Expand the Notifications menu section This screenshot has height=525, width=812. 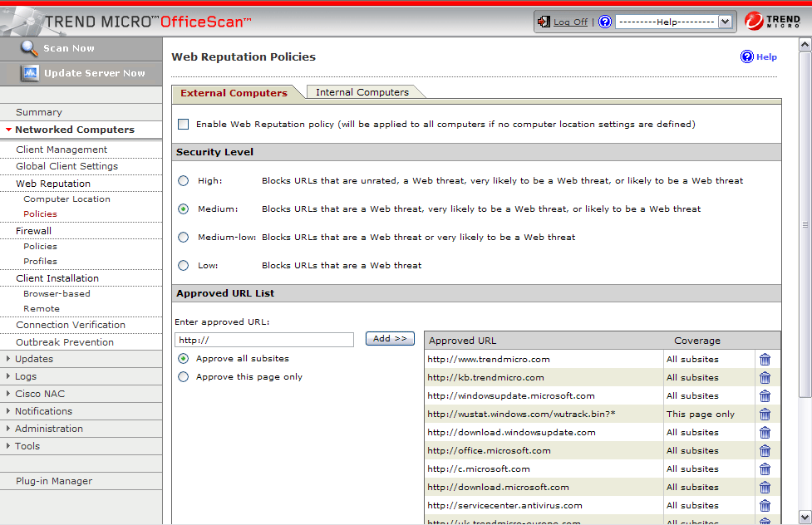coord(8,410)
